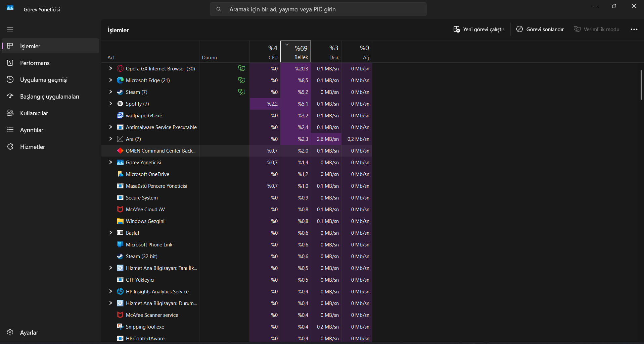
Task: Expand Antimalware Service Executable row
Action: coord(110,127)
